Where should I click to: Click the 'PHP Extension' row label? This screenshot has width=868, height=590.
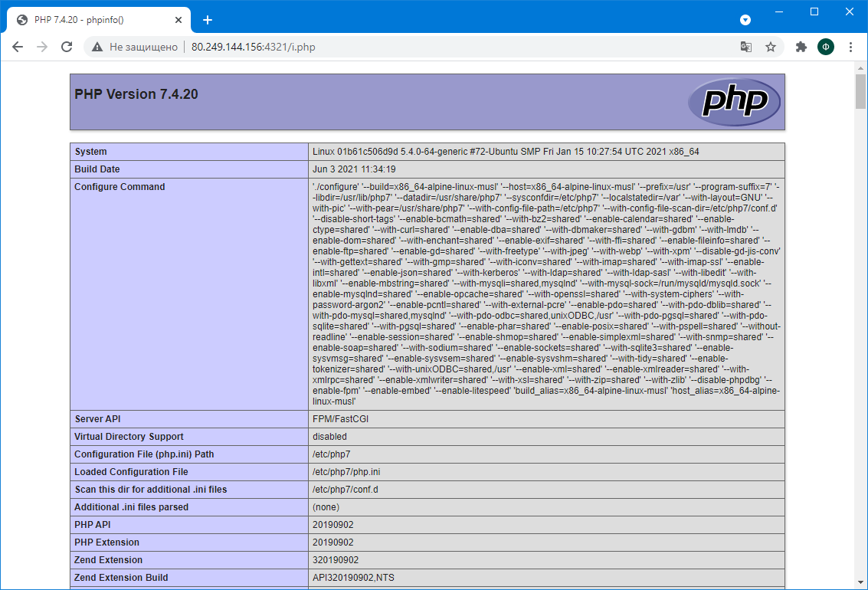tap(106, 542)
